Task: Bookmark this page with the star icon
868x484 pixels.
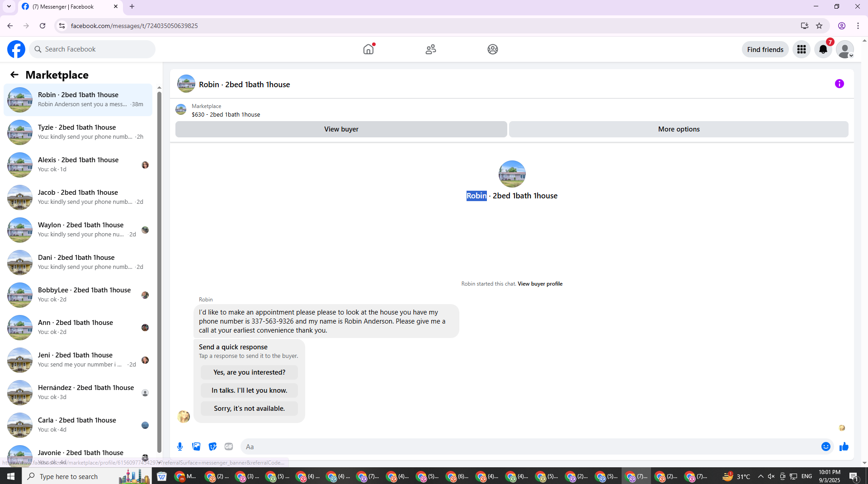Action: 819,26
